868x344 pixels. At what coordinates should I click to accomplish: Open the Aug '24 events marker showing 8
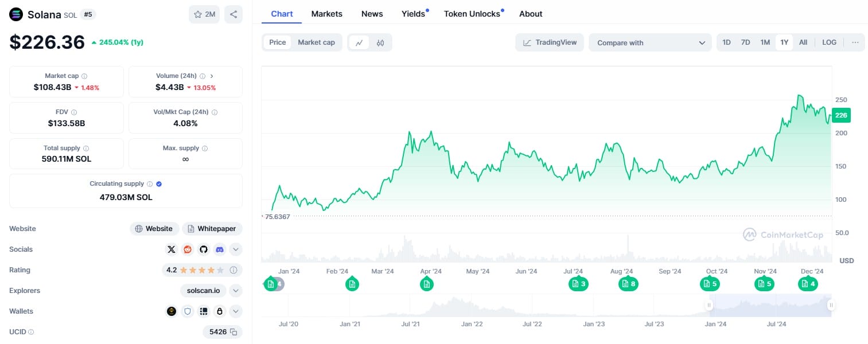point(628,284)
